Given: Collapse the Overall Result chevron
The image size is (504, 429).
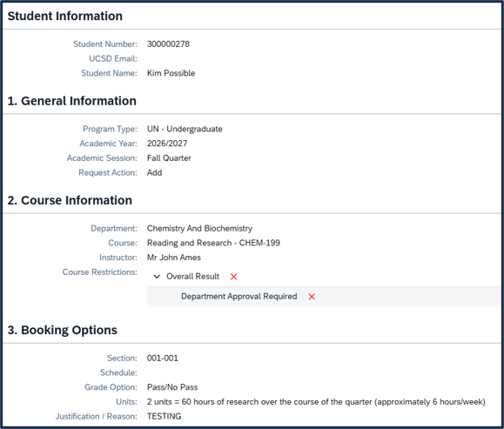Looking at the screenshot, I should pos(157,277).
